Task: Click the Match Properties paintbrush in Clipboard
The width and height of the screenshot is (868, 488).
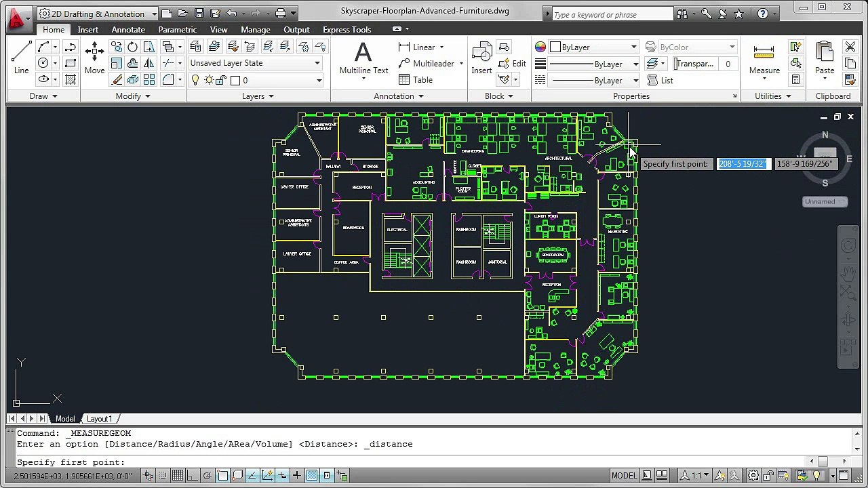Action: coord(850,79)
